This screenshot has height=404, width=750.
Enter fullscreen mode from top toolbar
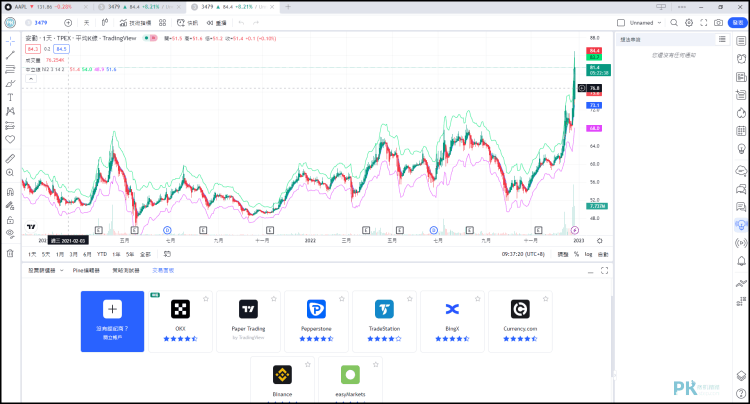(704, 22)
